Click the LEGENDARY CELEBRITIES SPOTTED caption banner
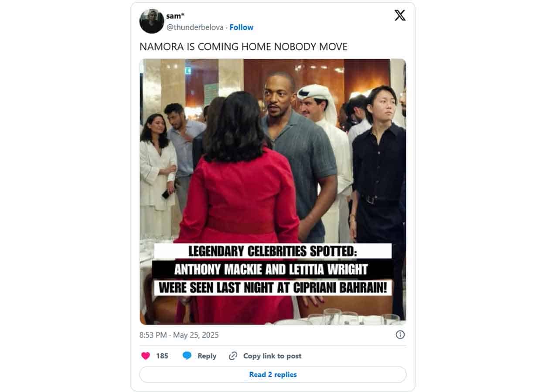 (273, 251)
